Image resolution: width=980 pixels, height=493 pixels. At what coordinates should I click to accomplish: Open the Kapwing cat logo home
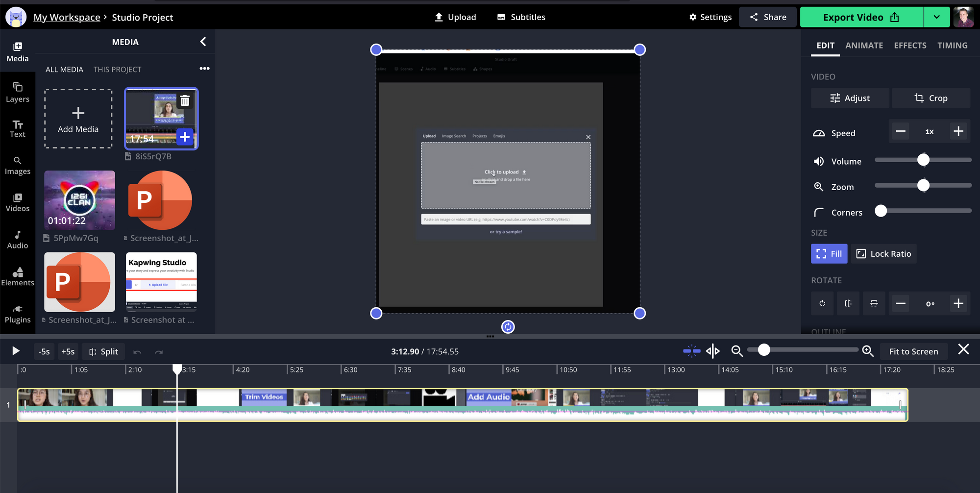[x=16, y=17]
